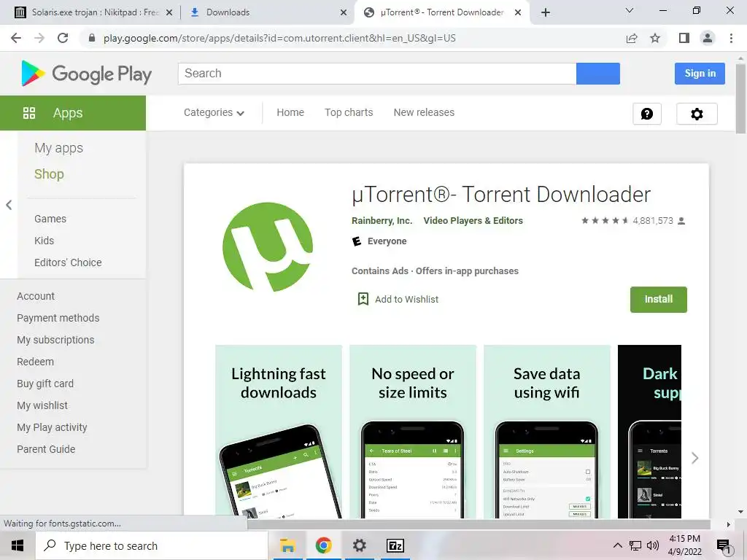The image size is (747, 560).
Task: Open No speed or size limits screenshot
Action: coord(413,432)
